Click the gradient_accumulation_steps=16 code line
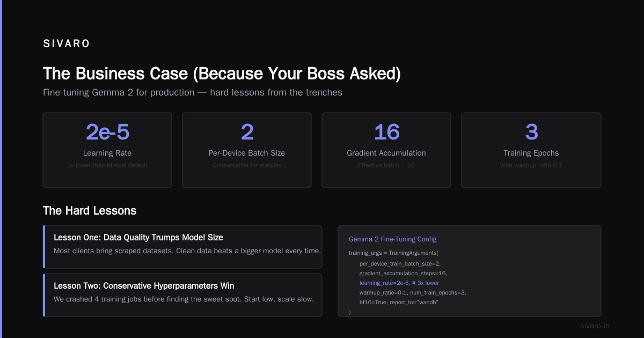The height and width of the screenshot is (338, 644). pyautogui.click(x=403, y=273)
